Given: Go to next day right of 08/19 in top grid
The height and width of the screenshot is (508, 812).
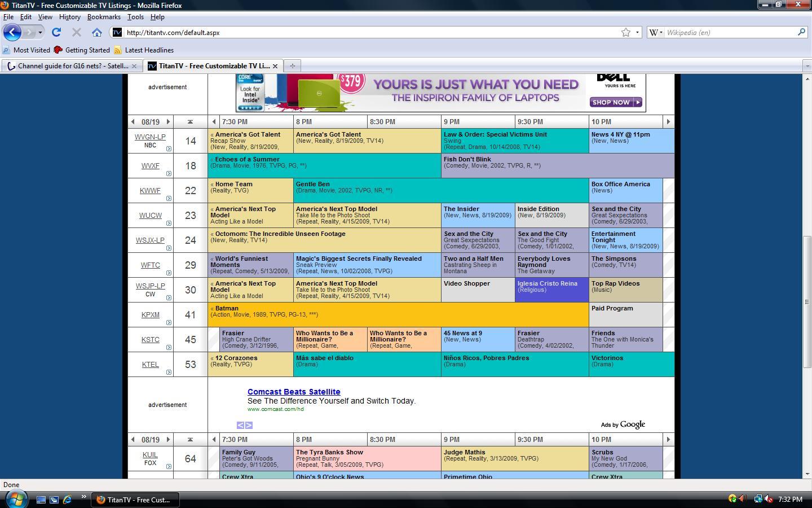Looking at the screenshot, I should pyautogui.click(x=167, y=121).
